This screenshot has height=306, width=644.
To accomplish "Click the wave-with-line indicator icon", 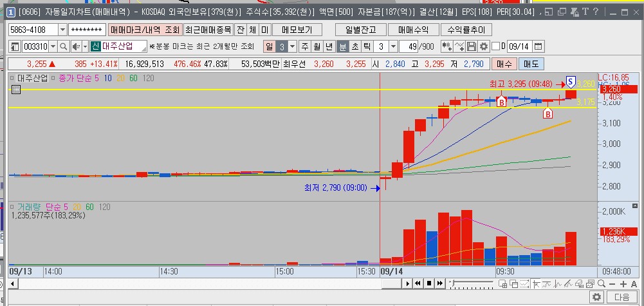I will pyautogui.click(x=547, y=283).
